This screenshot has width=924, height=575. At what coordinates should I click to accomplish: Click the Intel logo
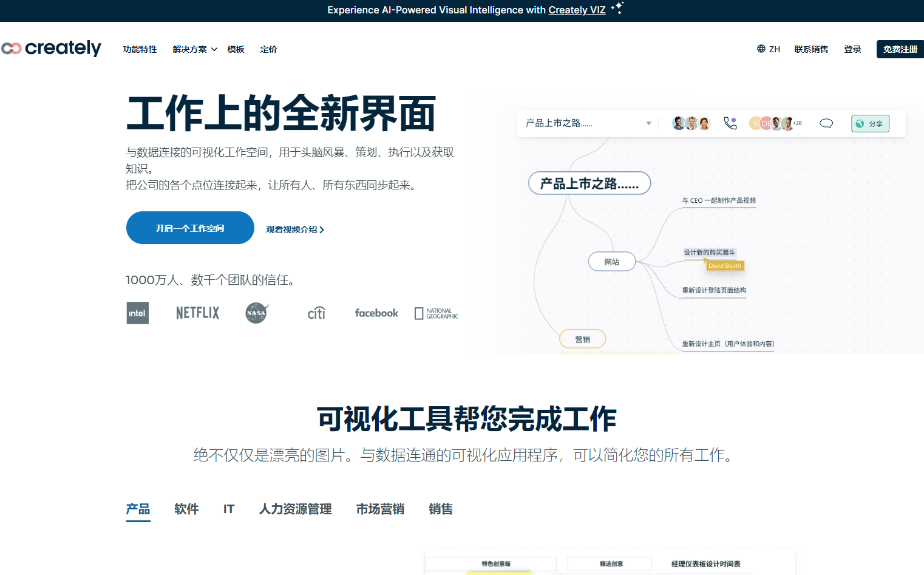coord(137,313)
